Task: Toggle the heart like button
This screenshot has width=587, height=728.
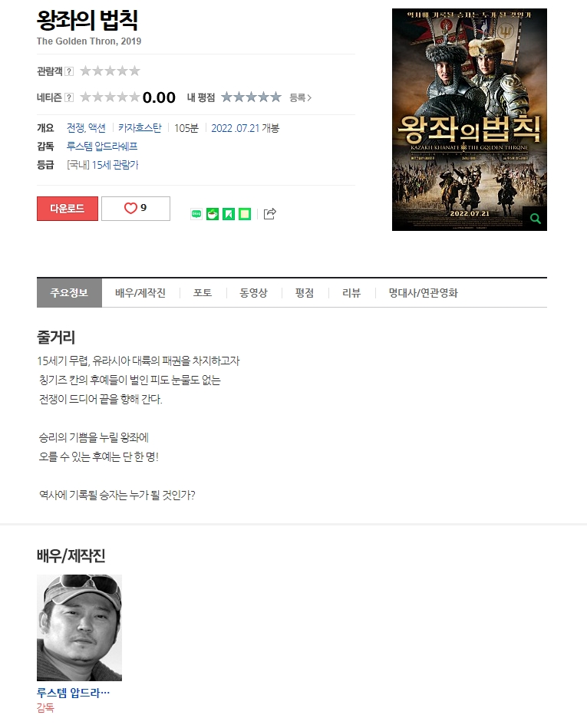Action: click(136, 209)
